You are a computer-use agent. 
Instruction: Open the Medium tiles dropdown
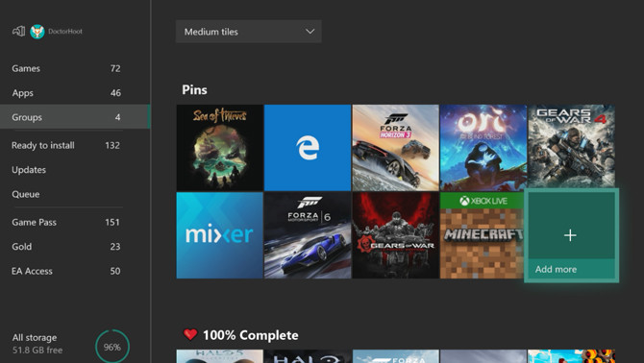249,32
